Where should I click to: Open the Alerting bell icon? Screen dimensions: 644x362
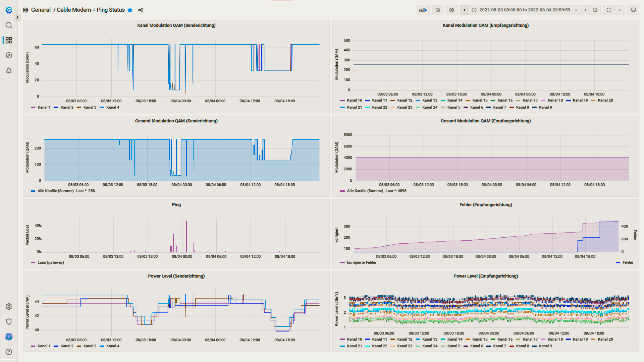9,71
